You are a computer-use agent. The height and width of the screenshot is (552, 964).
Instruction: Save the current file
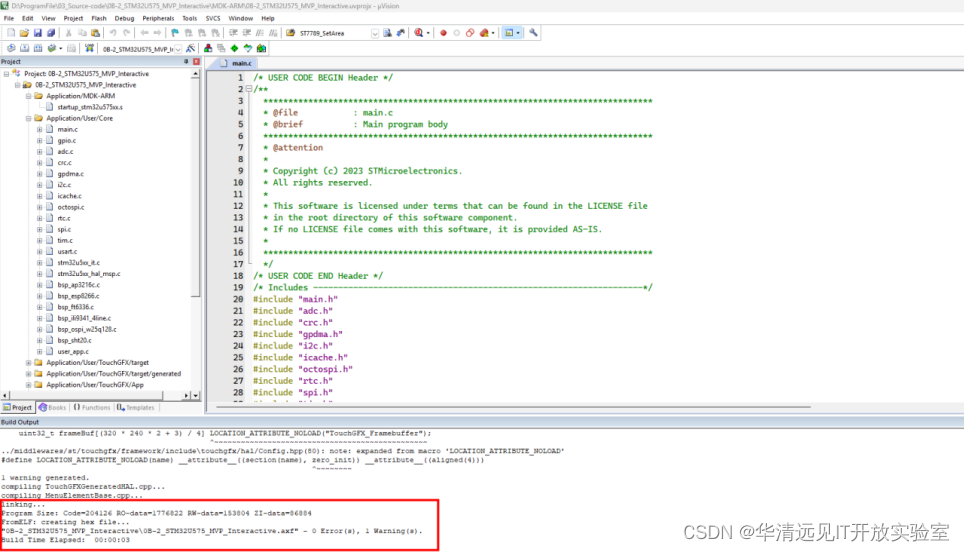pos(38,33)
